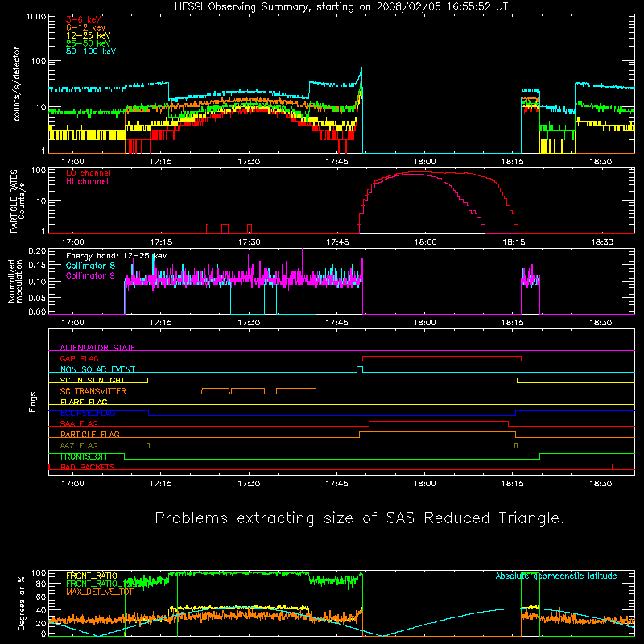The image size is (644, 644).
Task: Select the orange MAX_DET_VS_TOT legend label
Action: coord(100,592)
